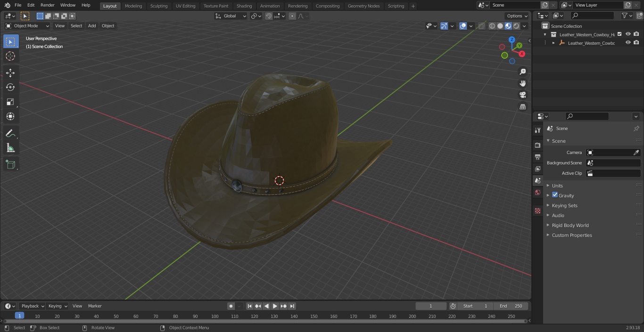Choose the Measure tool

10,148
